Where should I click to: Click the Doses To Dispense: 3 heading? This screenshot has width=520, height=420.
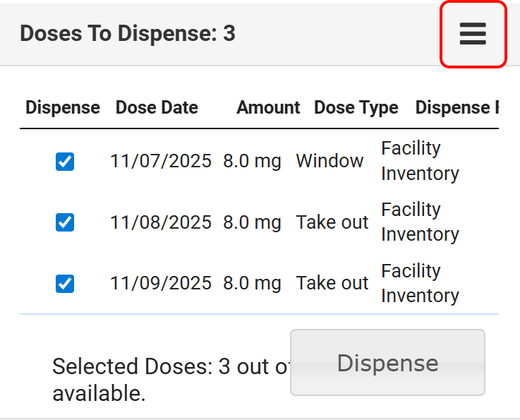[128, 33]
